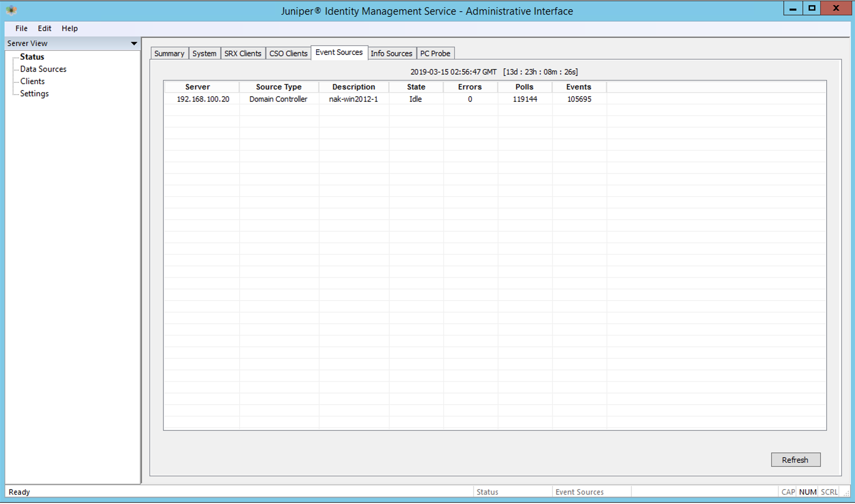Click the Polls value 119144
This screenshot has height=504, width=855.
(x=525, y=99)
